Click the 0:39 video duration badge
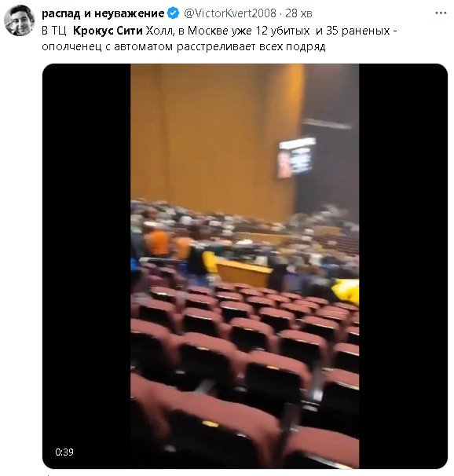This screenshot has width=454, height=476. tap(64, 452)
